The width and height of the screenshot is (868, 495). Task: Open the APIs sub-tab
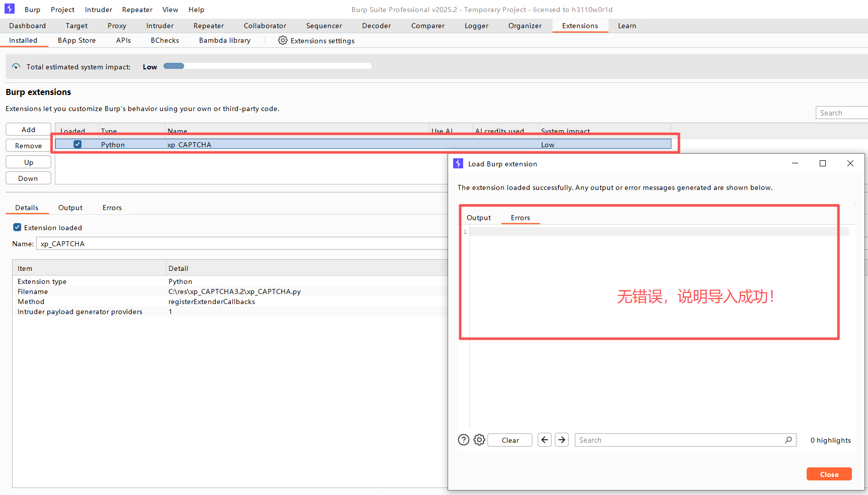point(123,40)
